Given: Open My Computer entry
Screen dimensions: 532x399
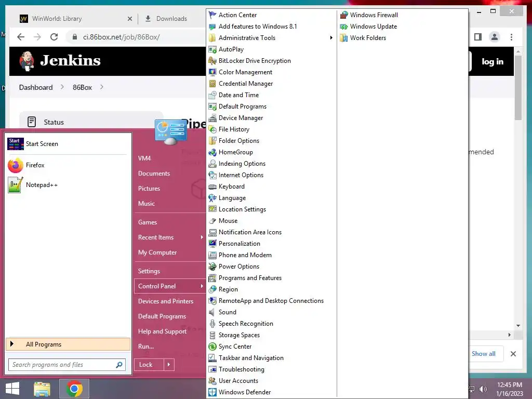Looking at the screenshot, I should [157, 252].
